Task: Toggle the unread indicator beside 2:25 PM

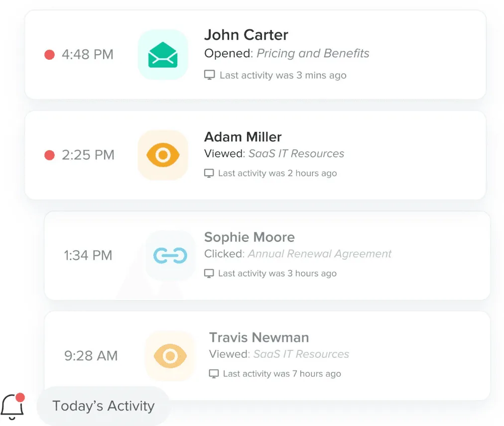Action: tap(49, 155)
